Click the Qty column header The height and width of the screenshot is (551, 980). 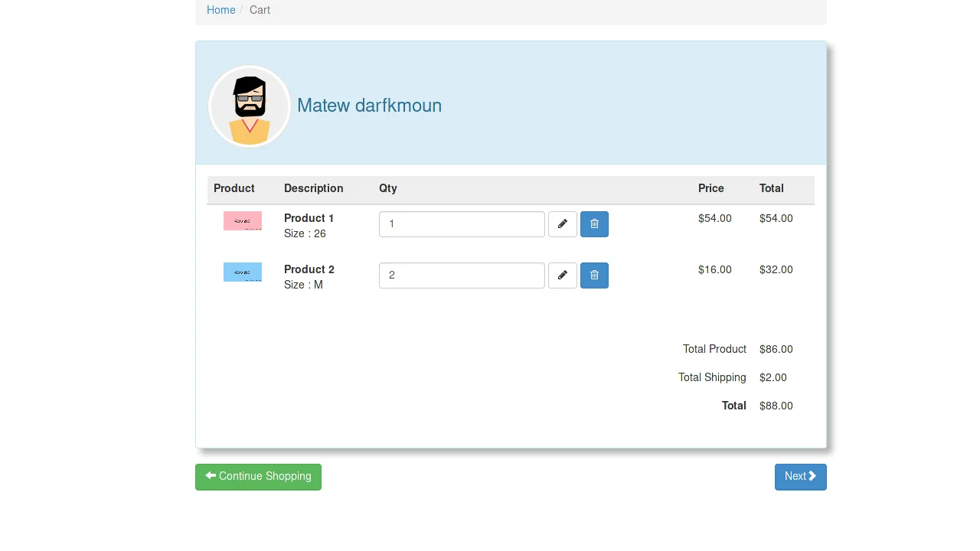[388, 188]
